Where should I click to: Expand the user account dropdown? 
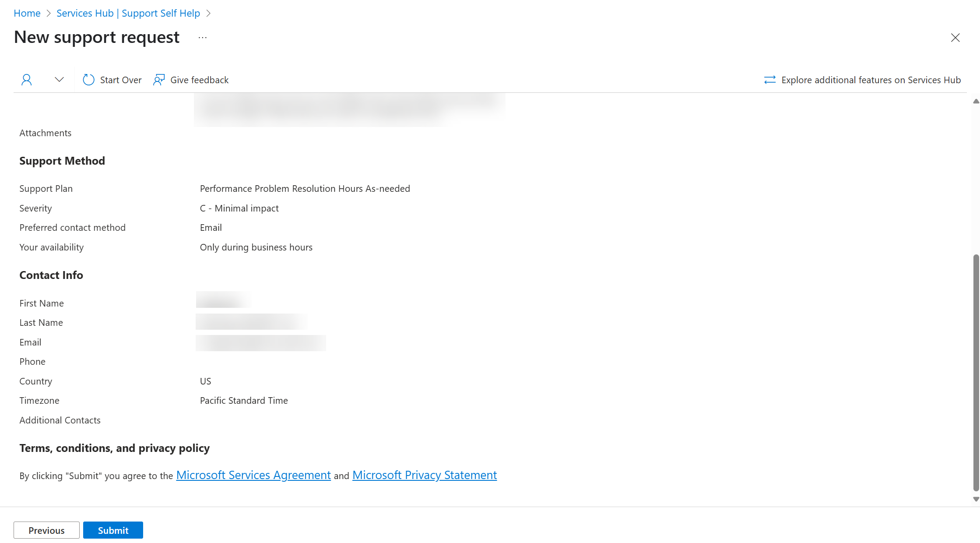[60, 80]
